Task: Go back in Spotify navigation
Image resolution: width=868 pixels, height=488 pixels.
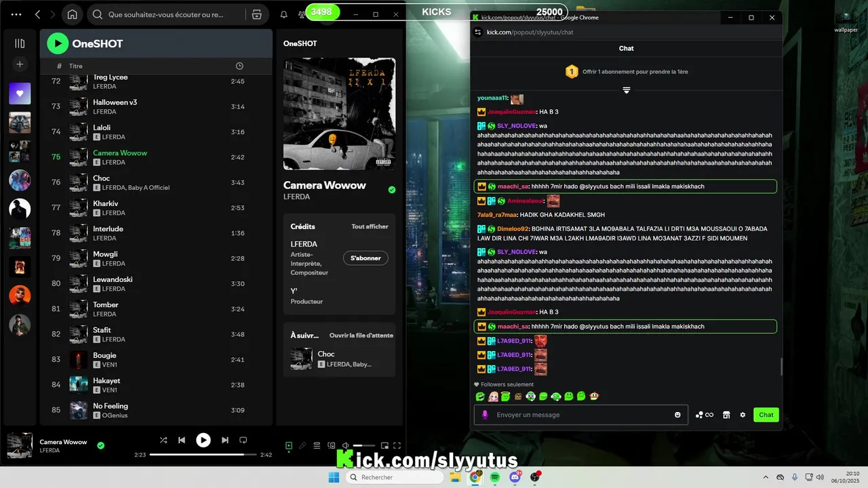Action: (x=37, y=14)
